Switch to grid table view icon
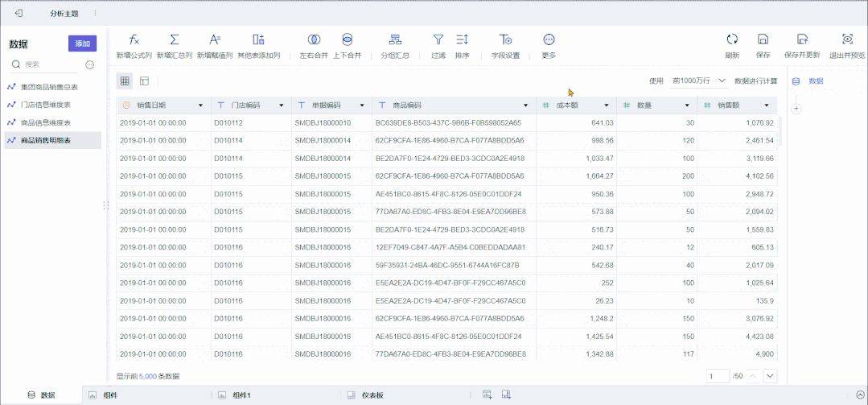Viewport: 868px width, 405px height. click(125, 81)
